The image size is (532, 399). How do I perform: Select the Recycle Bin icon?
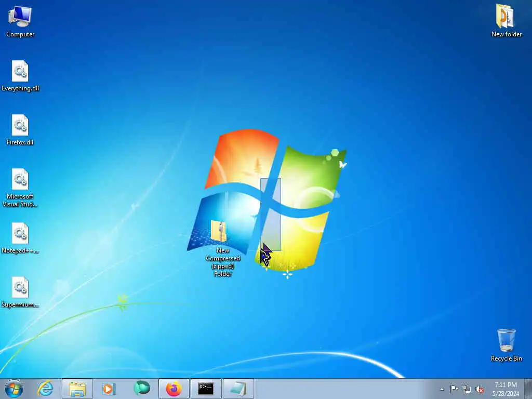tap(506, 345)
